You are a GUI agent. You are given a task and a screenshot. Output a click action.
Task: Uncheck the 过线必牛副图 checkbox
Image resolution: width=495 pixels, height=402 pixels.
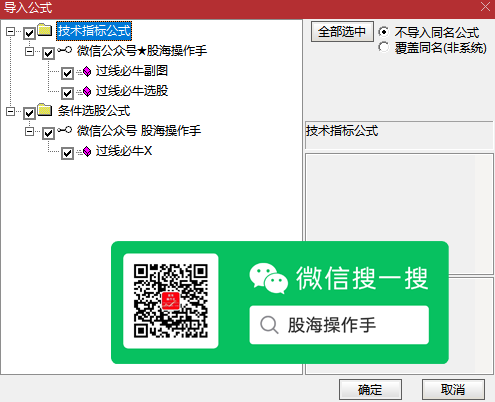(x=67, y=73)
